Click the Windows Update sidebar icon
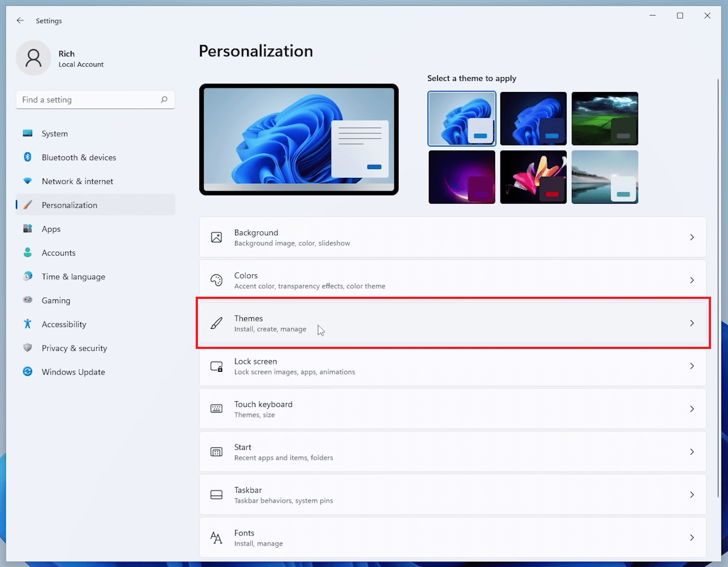 pyautogui.click(x=28, y=372)
